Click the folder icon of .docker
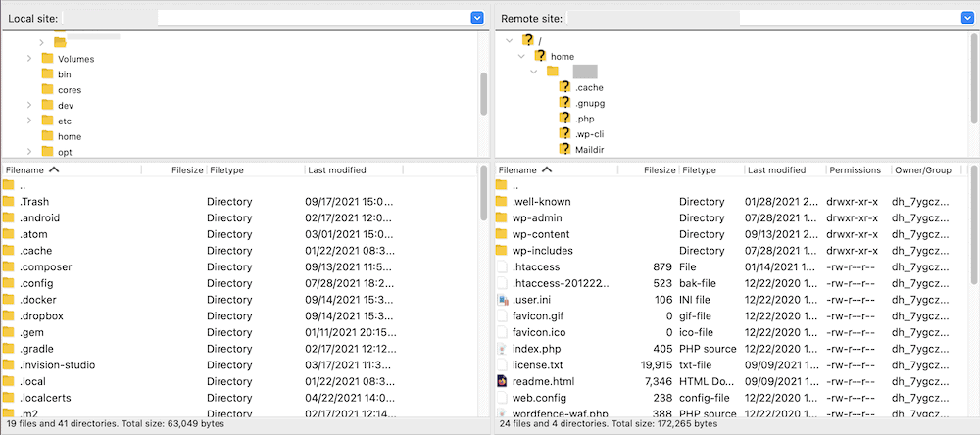 (8, 300)
